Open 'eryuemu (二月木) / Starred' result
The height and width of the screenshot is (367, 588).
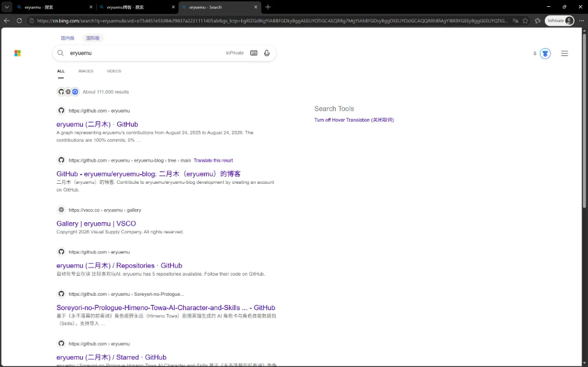point(111,357)
